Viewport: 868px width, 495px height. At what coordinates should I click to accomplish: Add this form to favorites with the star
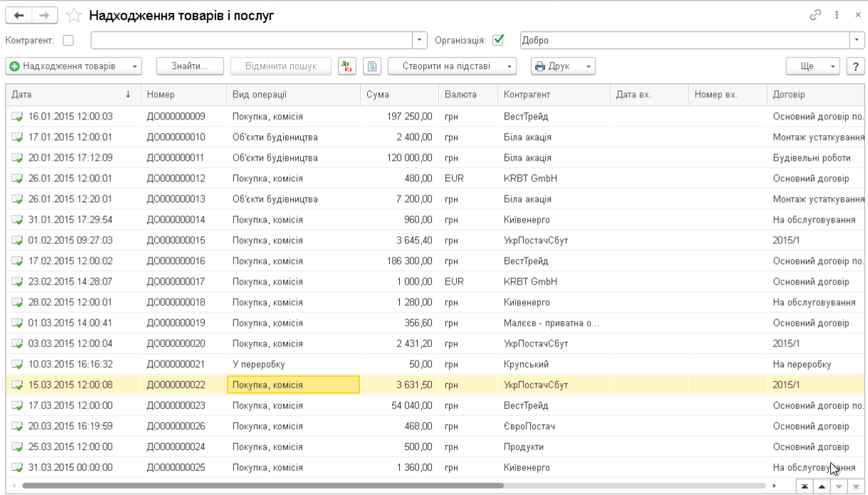pyautogui.click(x=74, y=16)
